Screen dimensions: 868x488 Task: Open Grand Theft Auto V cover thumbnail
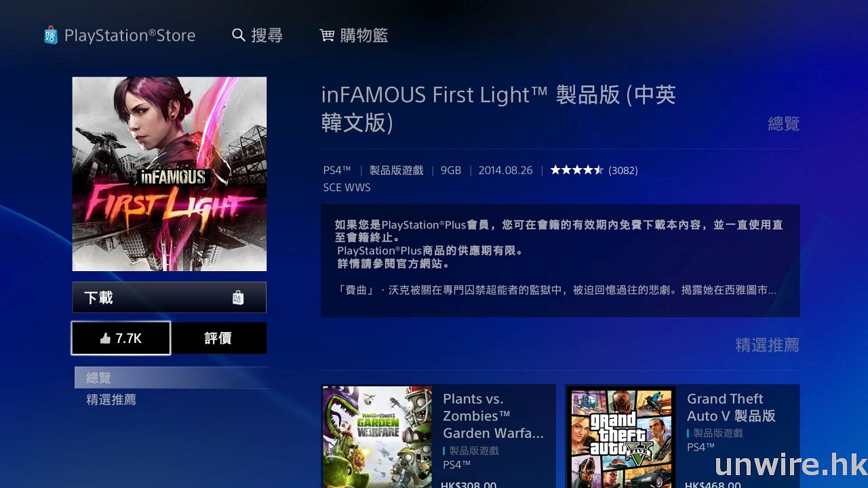tap(621, 437)
